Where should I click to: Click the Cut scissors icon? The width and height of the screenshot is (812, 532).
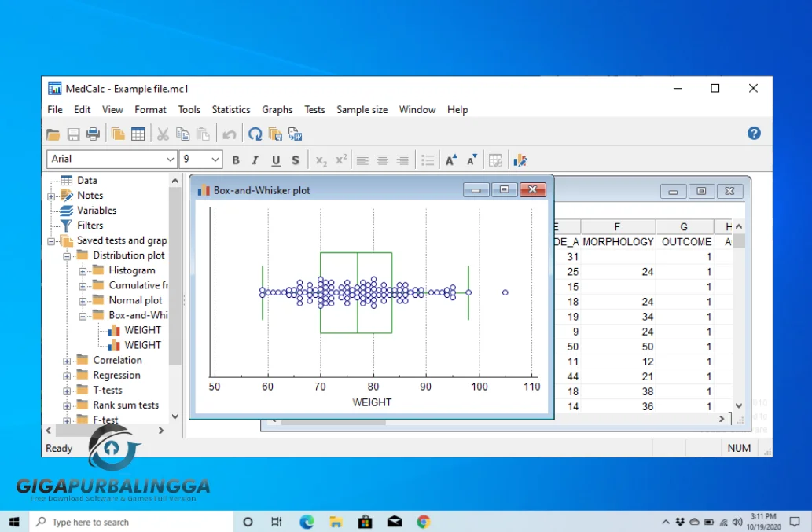point(163,134)
